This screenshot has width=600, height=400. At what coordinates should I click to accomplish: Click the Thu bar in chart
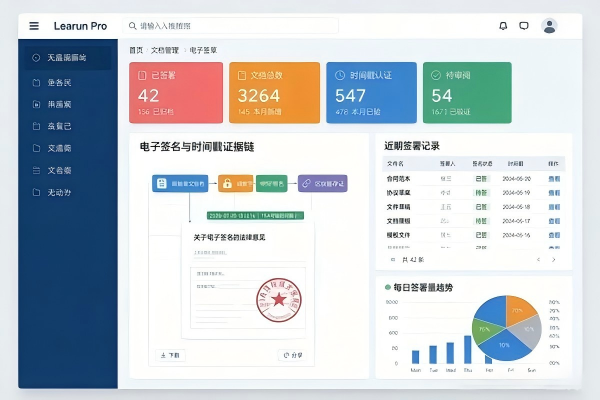[x=468, y=349]
